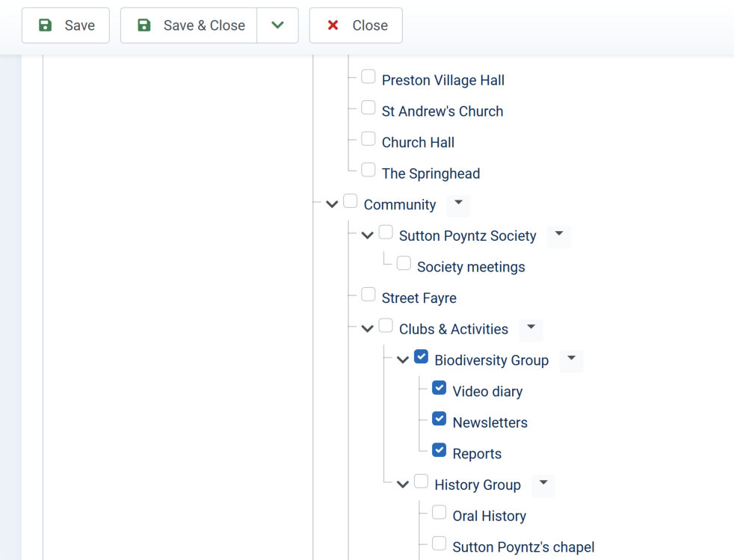Open the green chevron dropdown beside Save & Close
This screenshot has width=734, height=560.
(x=277, y=25)
